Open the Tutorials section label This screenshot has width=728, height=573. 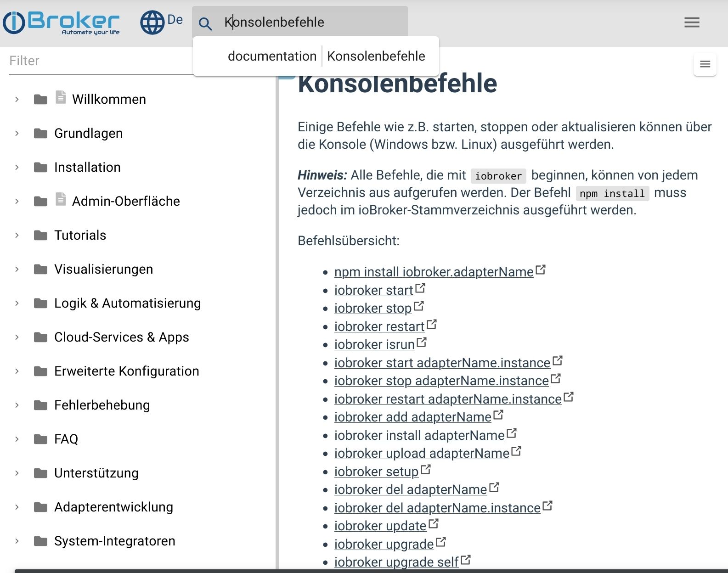point(80,235)
